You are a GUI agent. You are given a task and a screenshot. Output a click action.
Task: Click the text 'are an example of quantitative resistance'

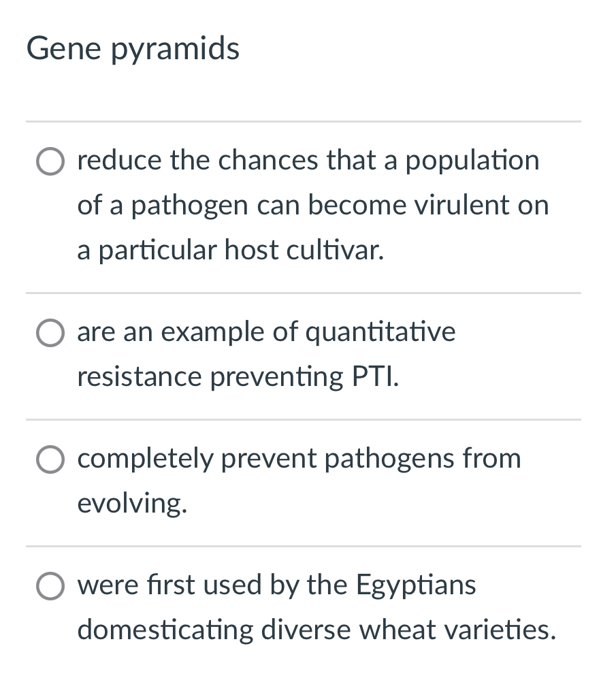pyautogui.click(x=265, y=354)
